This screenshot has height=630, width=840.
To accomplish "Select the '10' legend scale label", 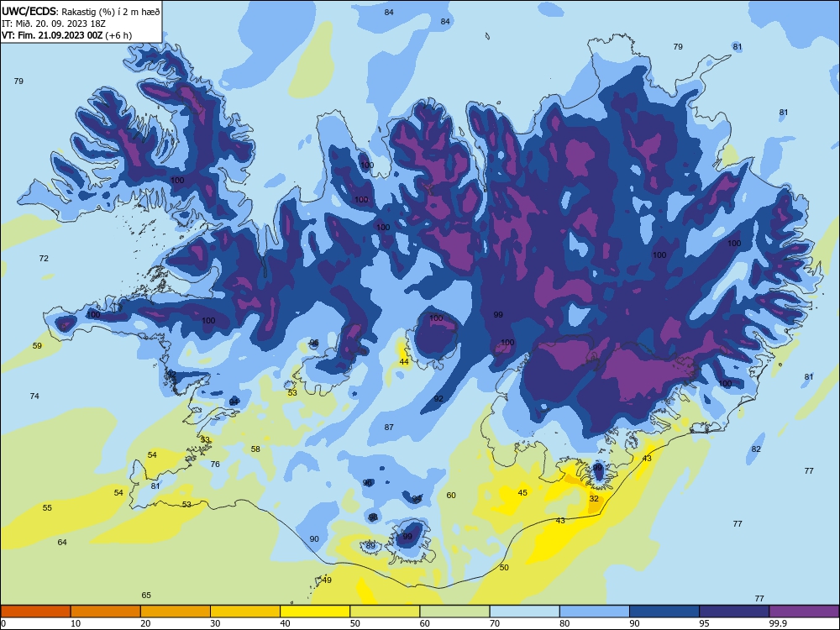I will pyautogui.click(x=76, y=623).
